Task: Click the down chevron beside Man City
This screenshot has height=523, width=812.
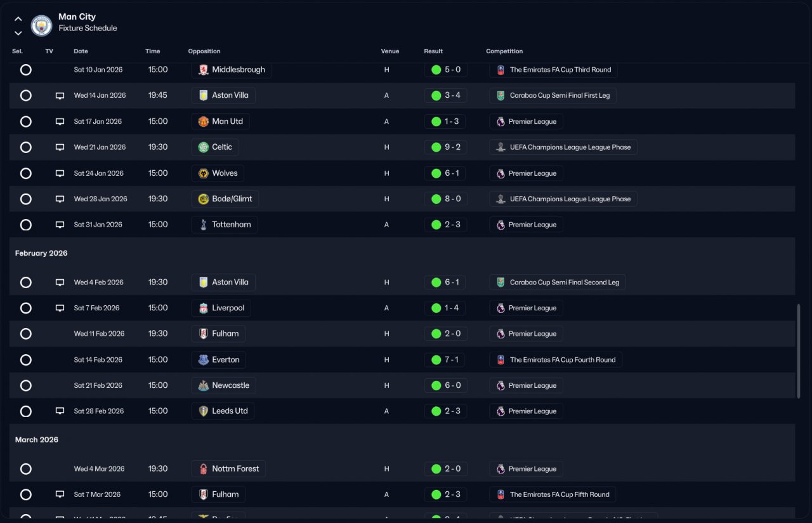Action: click(x=18, y=33)
